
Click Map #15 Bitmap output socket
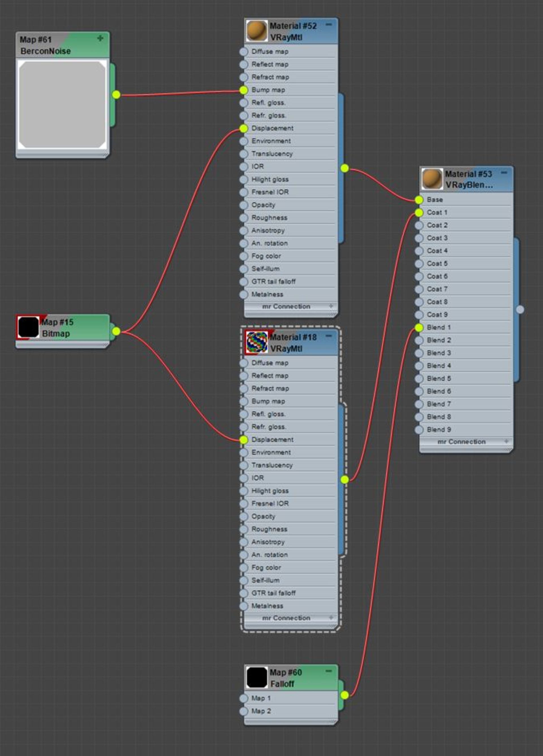click(116, 331)
